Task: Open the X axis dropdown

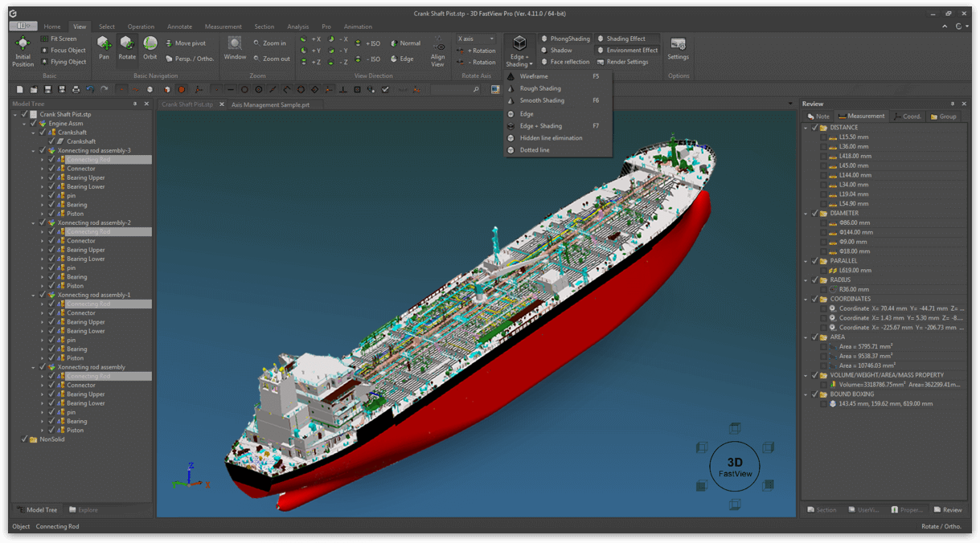Action: (x=476, y=39)
